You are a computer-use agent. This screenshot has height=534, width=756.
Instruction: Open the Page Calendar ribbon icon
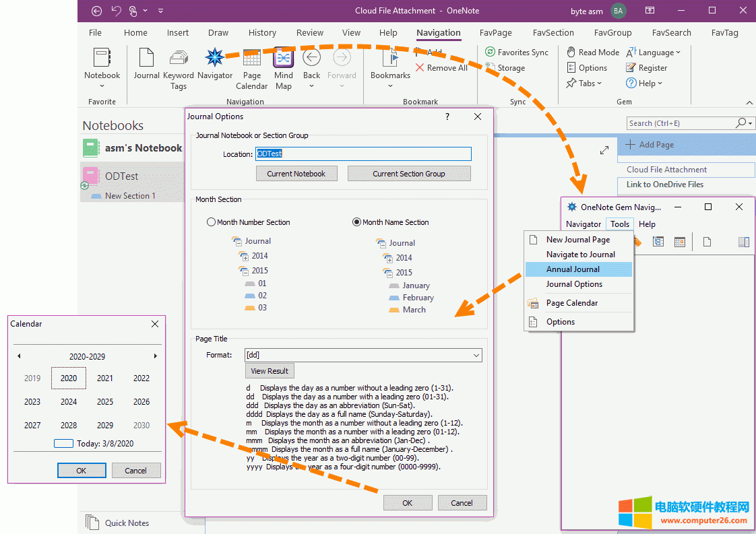point(252,59)
